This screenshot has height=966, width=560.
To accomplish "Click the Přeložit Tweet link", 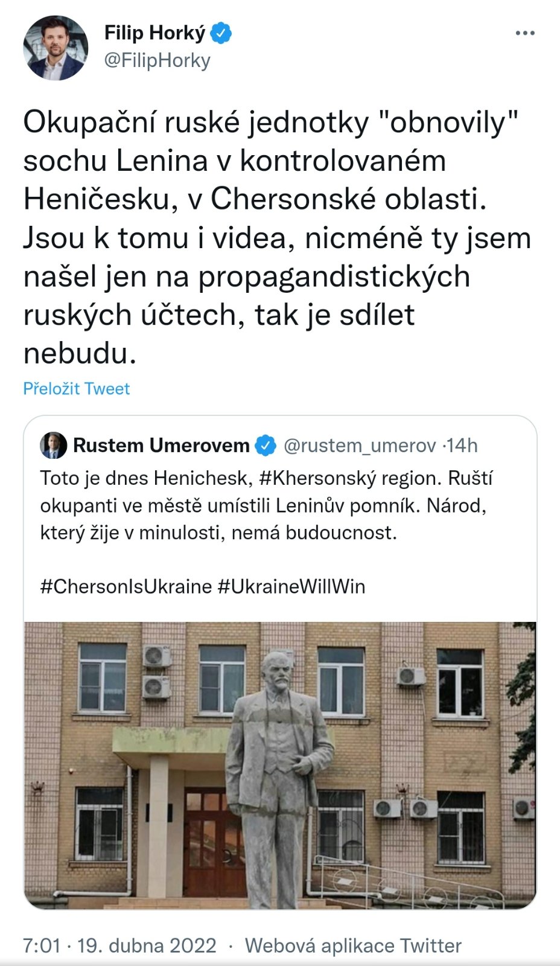I will 77,388.
